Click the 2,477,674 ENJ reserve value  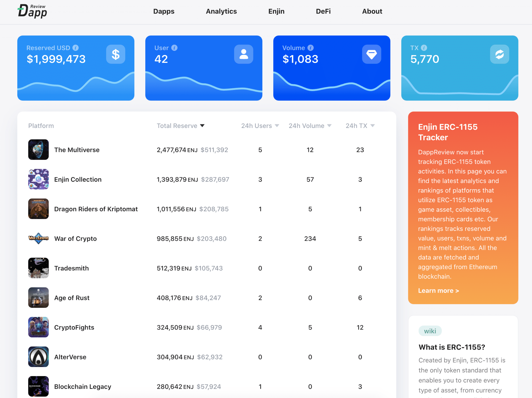tap(177, 150)
